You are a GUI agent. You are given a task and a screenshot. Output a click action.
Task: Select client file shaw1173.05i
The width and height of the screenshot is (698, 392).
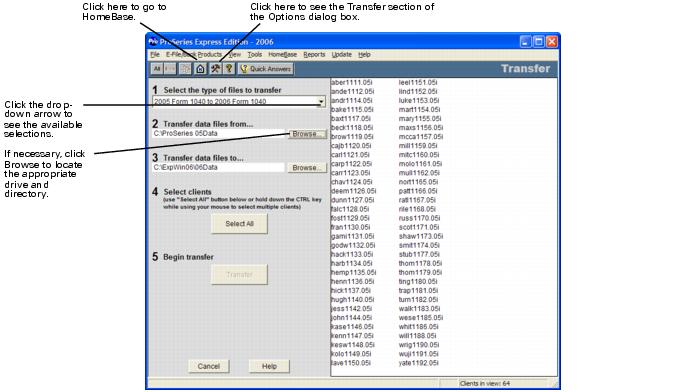[x=421, y=236]
